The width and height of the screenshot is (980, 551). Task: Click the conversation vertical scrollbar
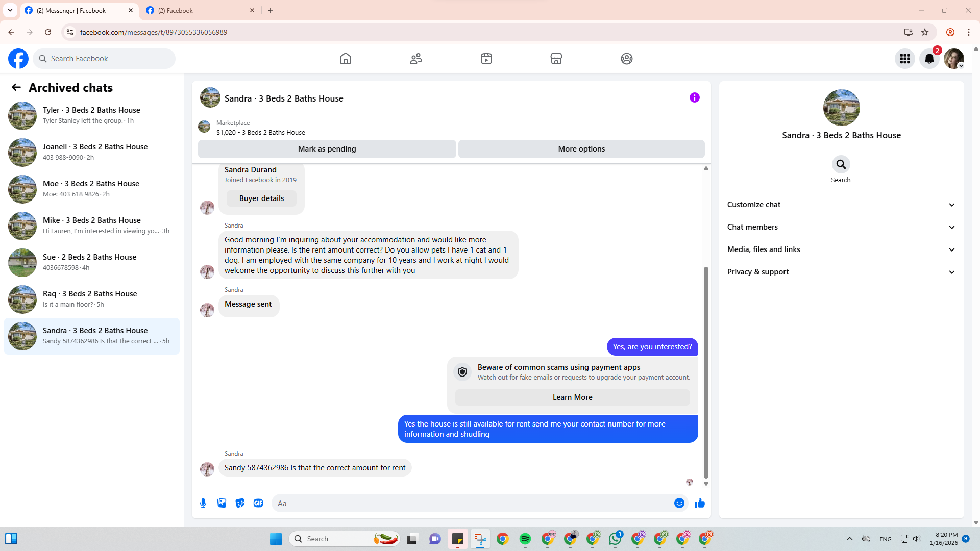tap(706, 372)
